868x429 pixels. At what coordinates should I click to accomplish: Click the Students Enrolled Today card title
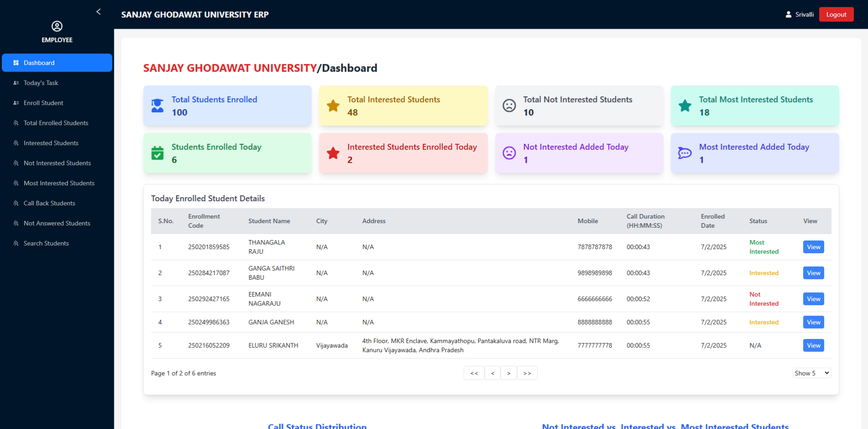point(217,147)
